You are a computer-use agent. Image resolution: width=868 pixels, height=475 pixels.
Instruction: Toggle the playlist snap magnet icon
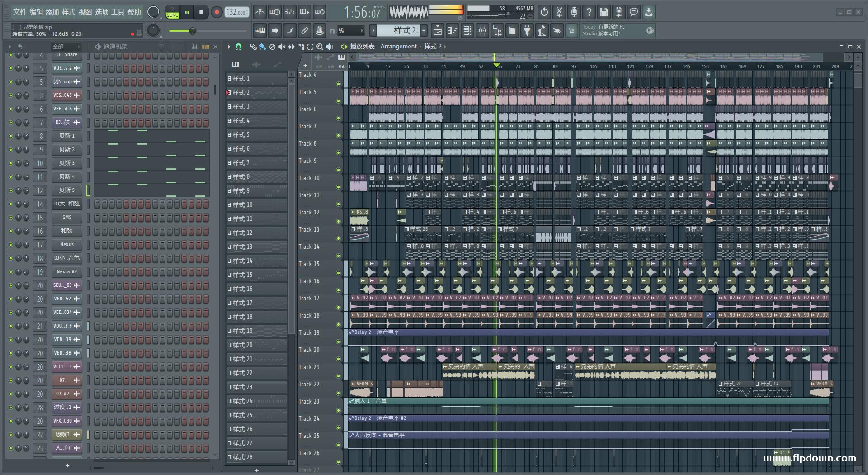click(x=239, y=47)
